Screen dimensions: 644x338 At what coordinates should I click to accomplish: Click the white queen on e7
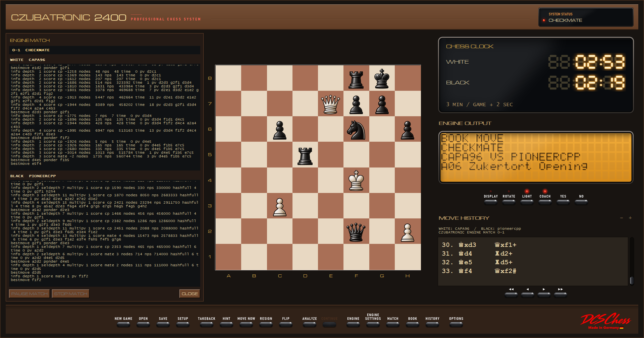pos(331,104)
